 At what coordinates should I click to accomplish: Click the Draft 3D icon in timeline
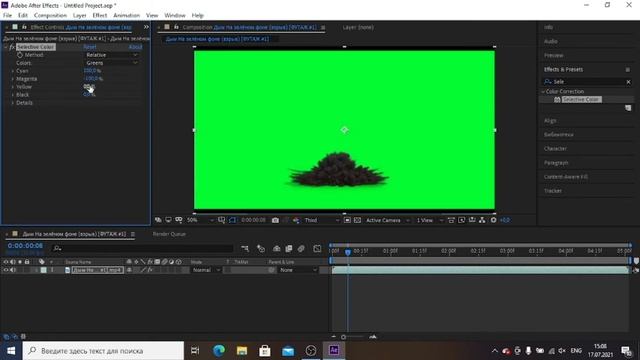[261, 248]
